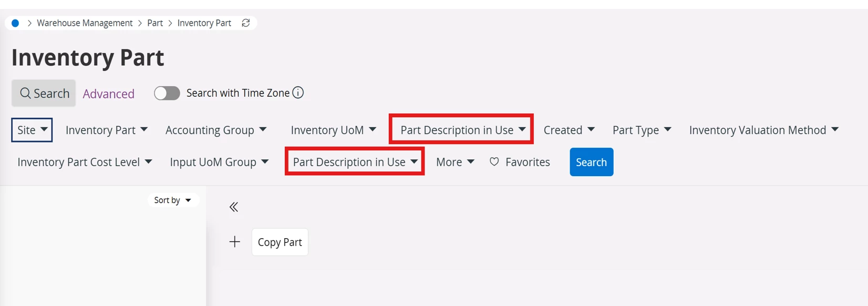The height and width of the screenshot is (306, 868).
Task: Click the info icon beside Search with Time Zone
Action: coord(298,93)
